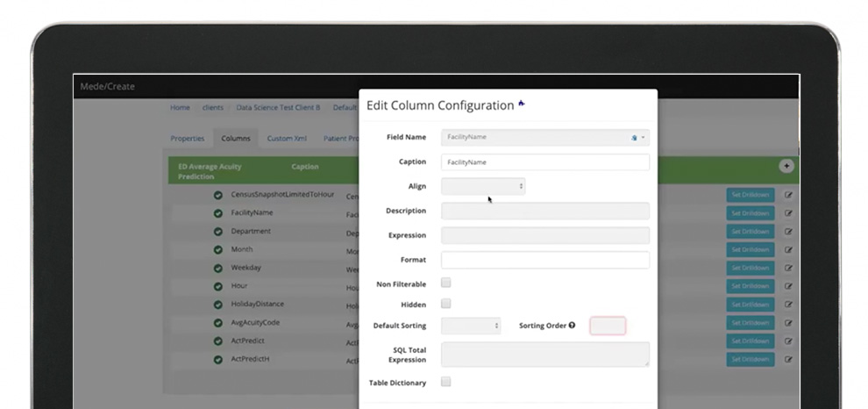This screenshot has height=409, width=868.
Task: Open the Field Name FacilityName dropdown
Action: point(545,138)
